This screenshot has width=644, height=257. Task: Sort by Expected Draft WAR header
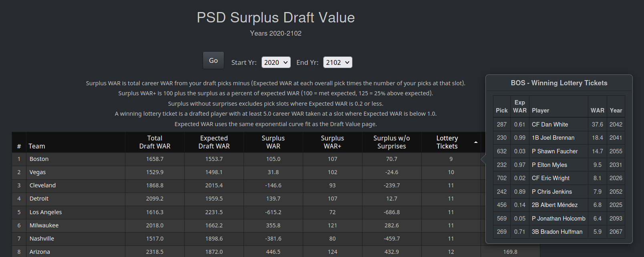point(214,142)
